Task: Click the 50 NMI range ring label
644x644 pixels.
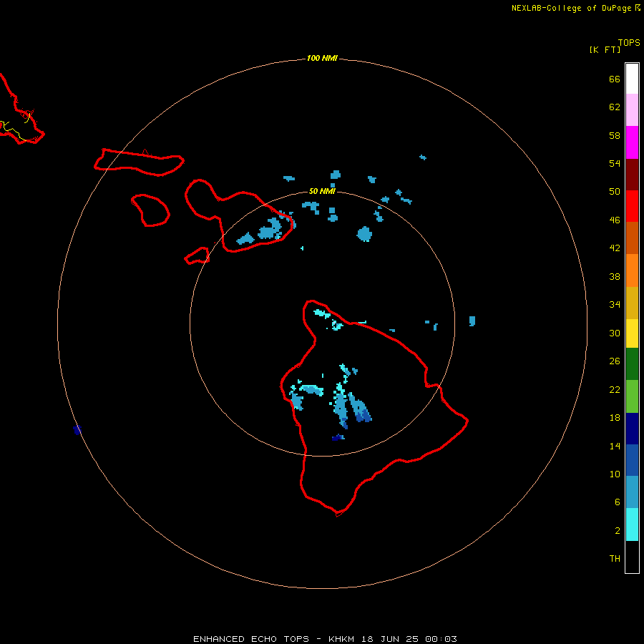Action: 322,191
